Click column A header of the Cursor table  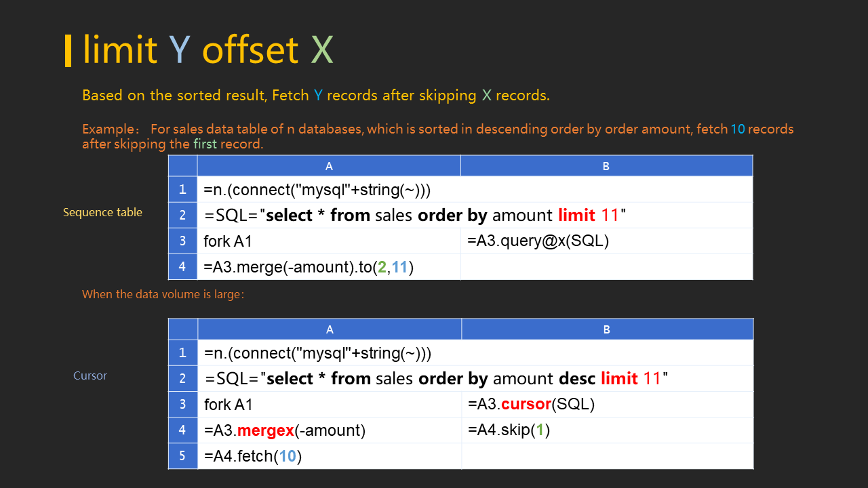pyautogui.click(x=330, y=329)
